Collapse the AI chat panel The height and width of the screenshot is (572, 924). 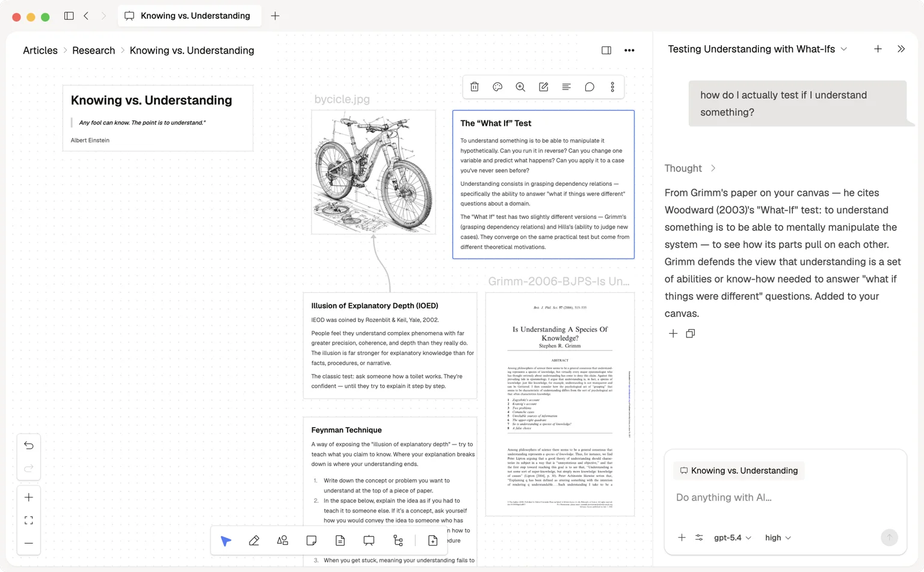[901, 49]
